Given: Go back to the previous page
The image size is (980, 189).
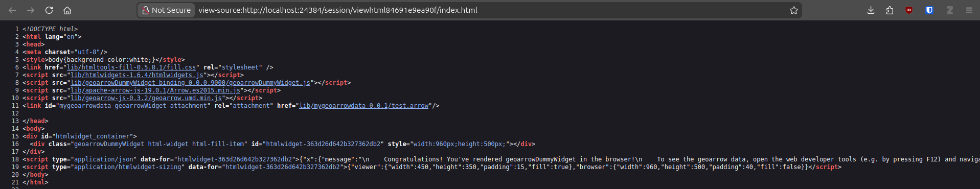Looking at the screenshot, I should coord(12,10).
